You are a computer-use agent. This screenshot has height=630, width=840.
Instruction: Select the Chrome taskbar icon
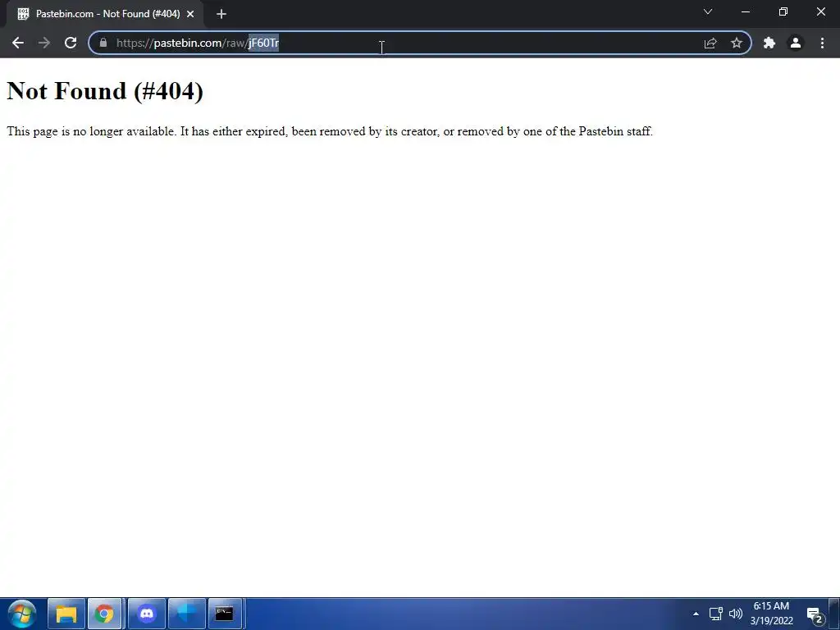coord(104,614)
